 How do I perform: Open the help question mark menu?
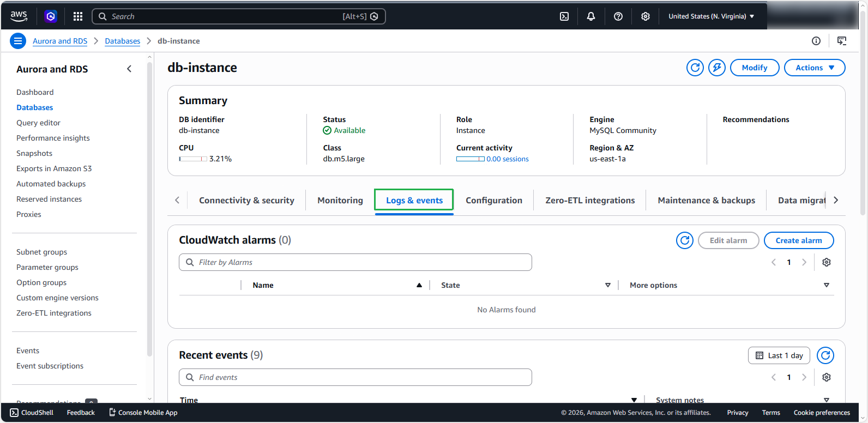pyautogui.click(x=618, y=16)
